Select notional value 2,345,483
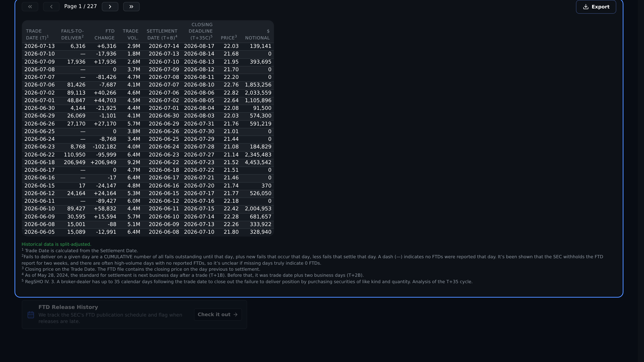The image size is (644, 362). pos(258,155)
